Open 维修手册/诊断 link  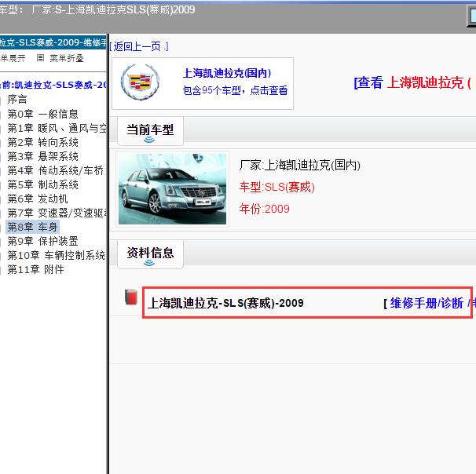(x=427, y=303)
